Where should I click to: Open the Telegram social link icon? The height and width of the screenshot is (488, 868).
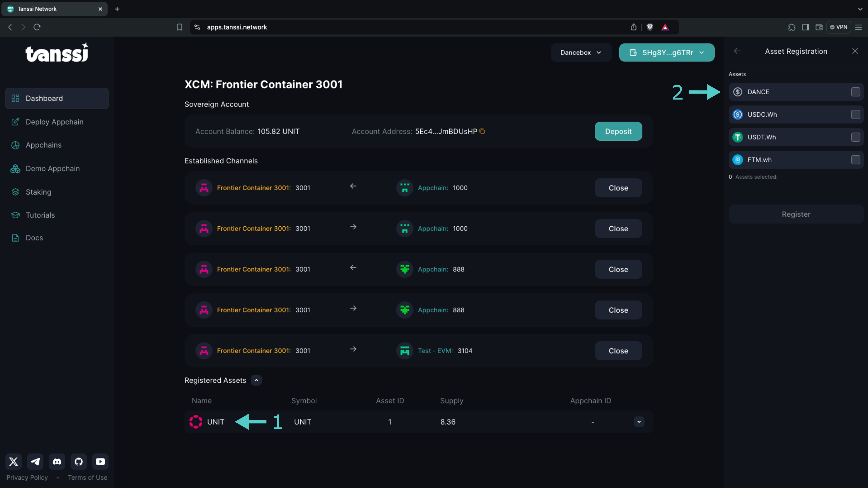pyautogui.click(x=35, y=461)
